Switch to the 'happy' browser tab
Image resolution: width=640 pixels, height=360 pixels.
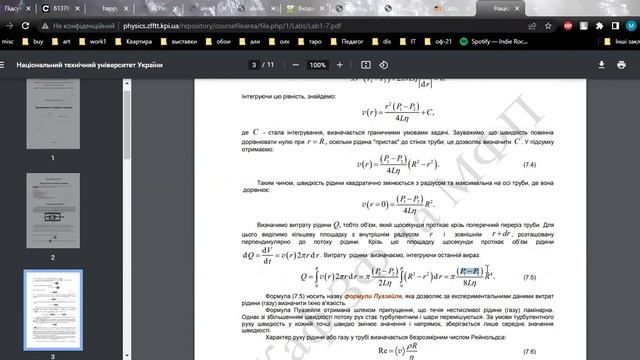click(x=109, y=8)
